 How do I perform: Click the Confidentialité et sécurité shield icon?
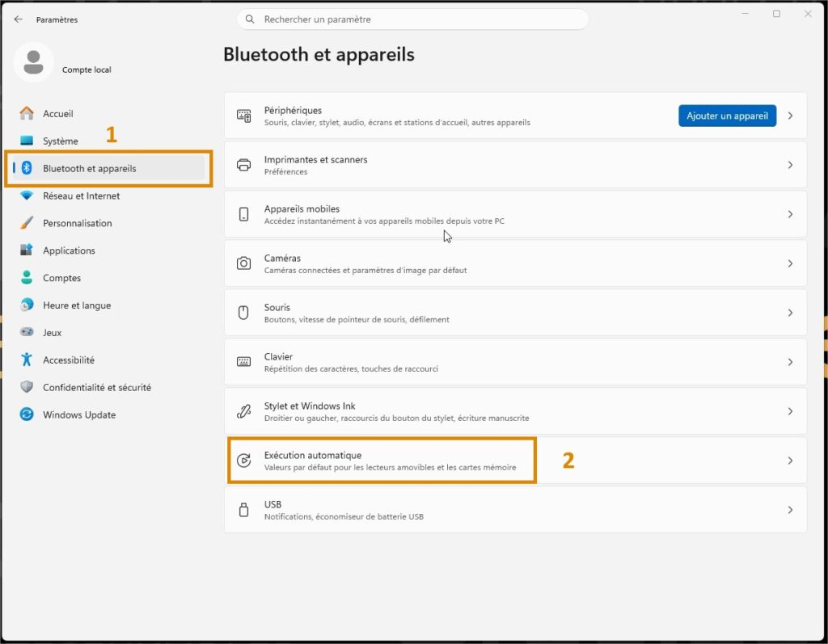[x=27, y=387]
